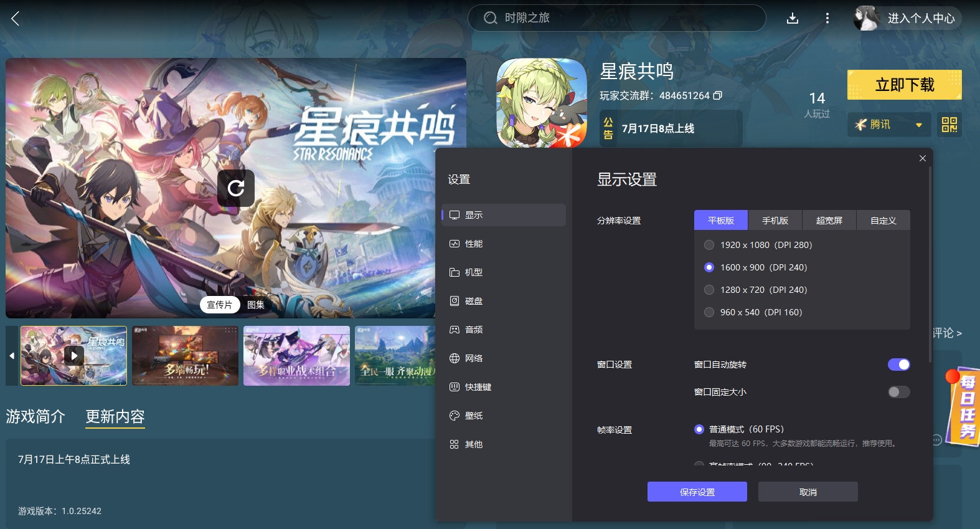Viewport: 980px width, 529px height.
Task: Switch to the 手机版 resolution tab
Action: click(x=775, y=221)
